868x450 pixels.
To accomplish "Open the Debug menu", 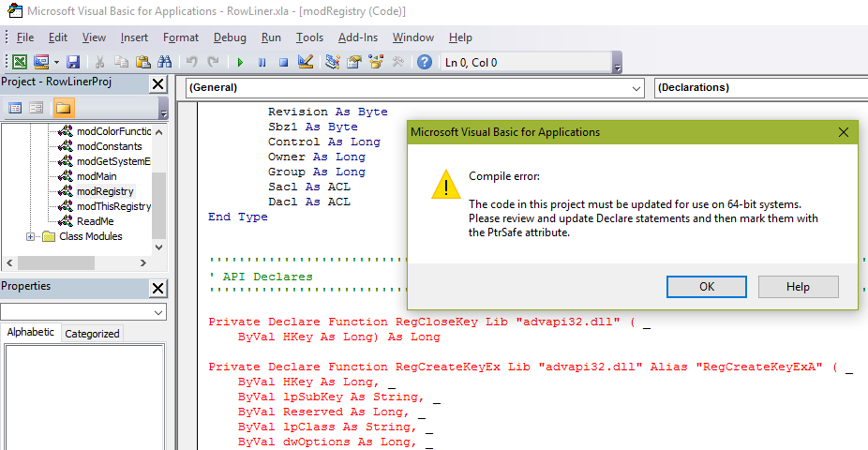I will coord(230,37).
